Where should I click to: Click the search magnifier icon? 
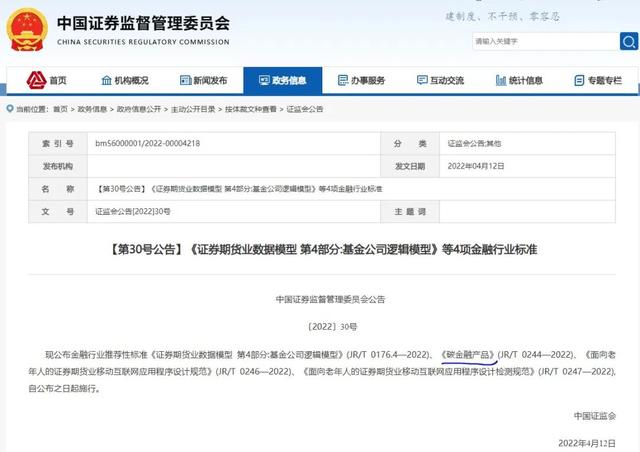coord(629,41)
